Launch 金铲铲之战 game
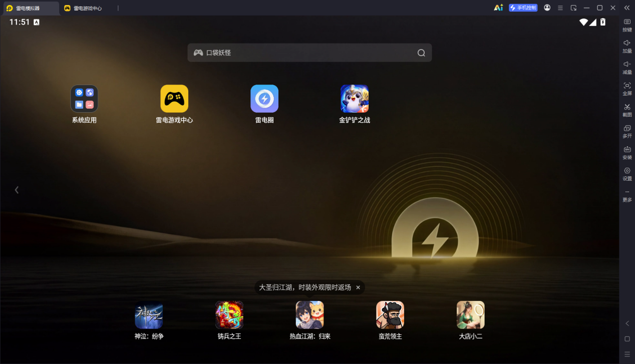 click(355, 99)
